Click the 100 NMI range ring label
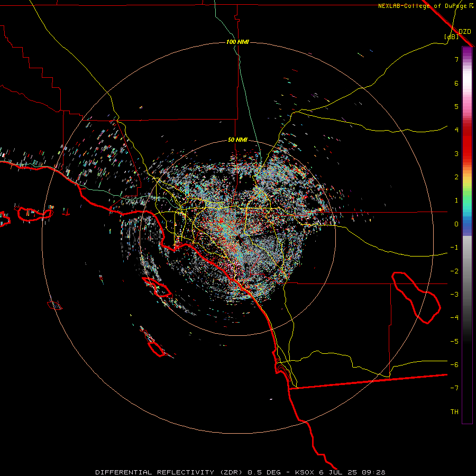 pos(237,42)
